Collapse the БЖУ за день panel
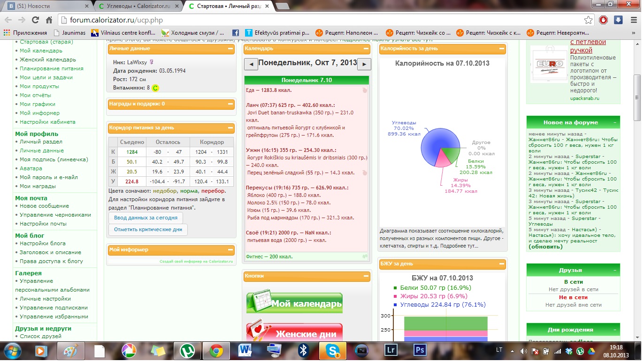Image resolution: width=644 pixels, height=362 pixels. click(x=502, y=264)
